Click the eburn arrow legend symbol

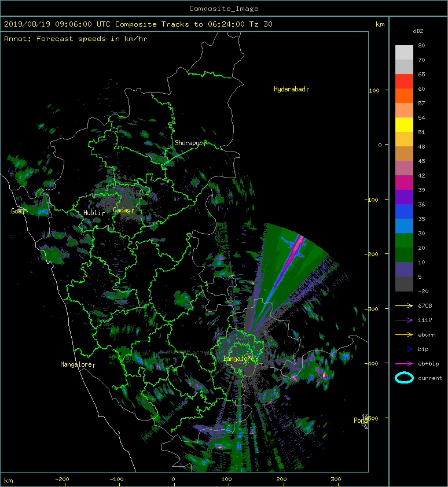[x=404, y=334]
